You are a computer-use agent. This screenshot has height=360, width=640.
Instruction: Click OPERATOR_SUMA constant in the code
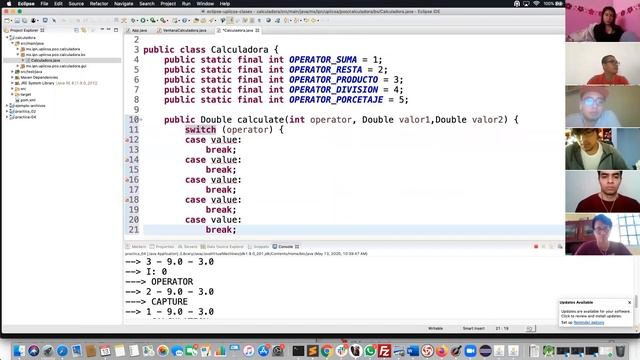323,60
